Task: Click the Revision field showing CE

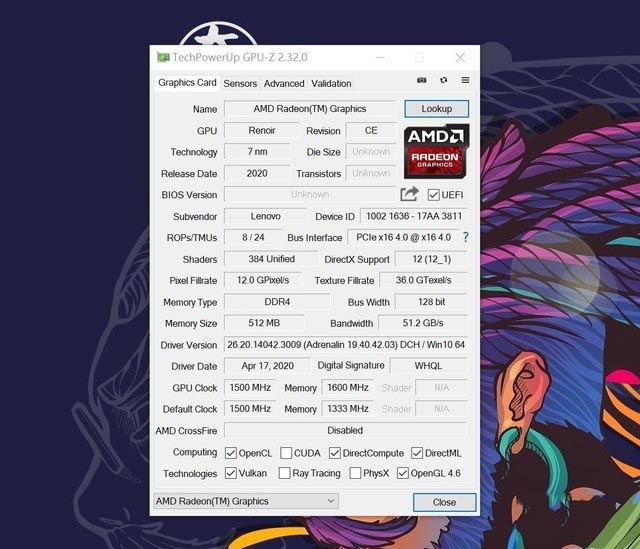Action: coord(371,131)
